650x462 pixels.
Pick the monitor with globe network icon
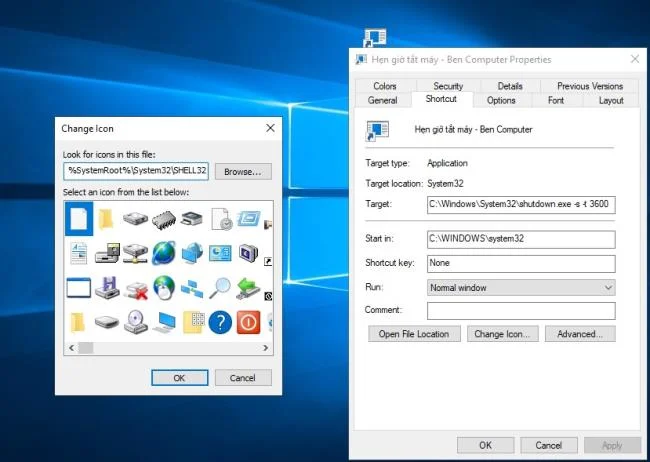[192, 253]
